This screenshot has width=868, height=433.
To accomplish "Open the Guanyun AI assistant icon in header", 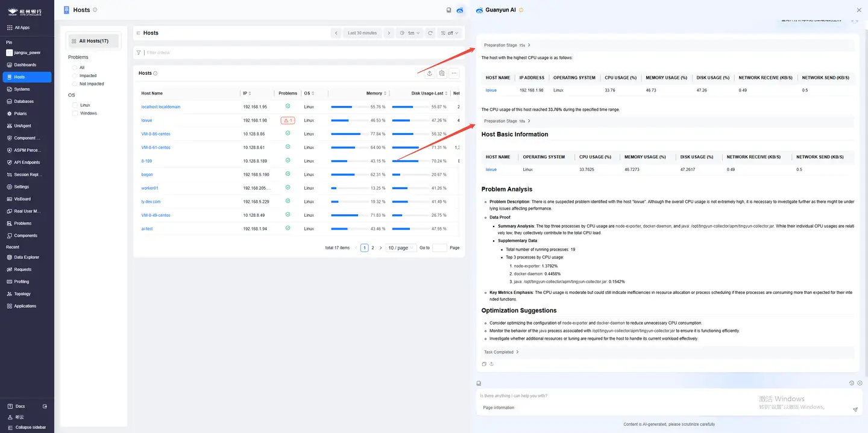I will point(460,10).
